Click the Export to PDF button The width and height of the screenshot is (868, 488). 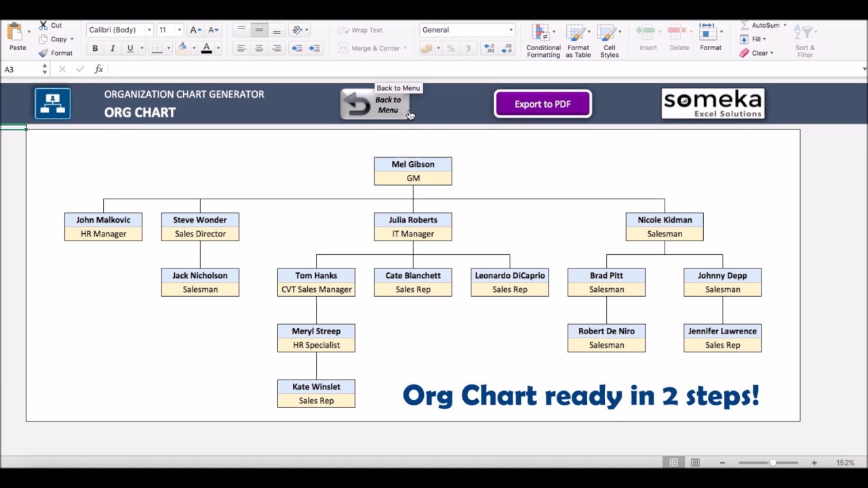(542, 104)
